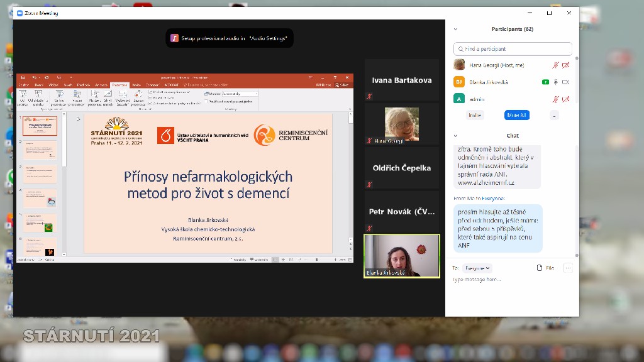This screenshot has height=362, width=644.
Task: Click the File attachment icon in chat
Action: 545,268
